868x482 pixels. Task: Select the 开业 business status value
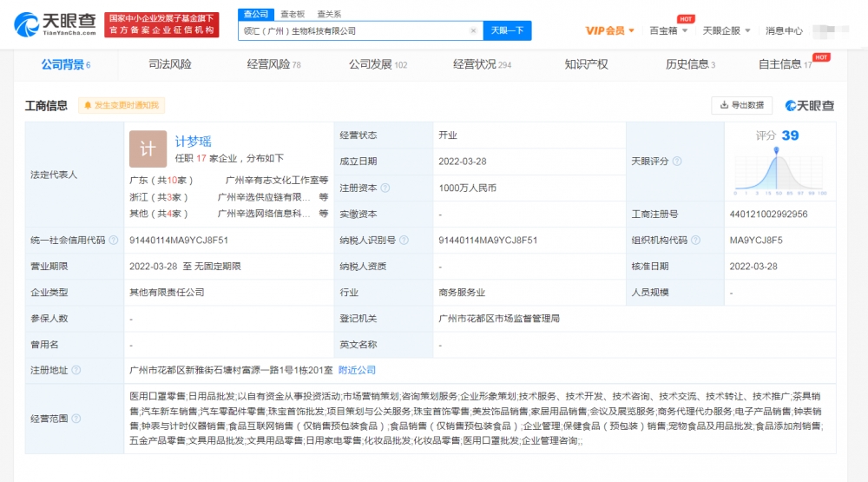(x=448, y=135)
